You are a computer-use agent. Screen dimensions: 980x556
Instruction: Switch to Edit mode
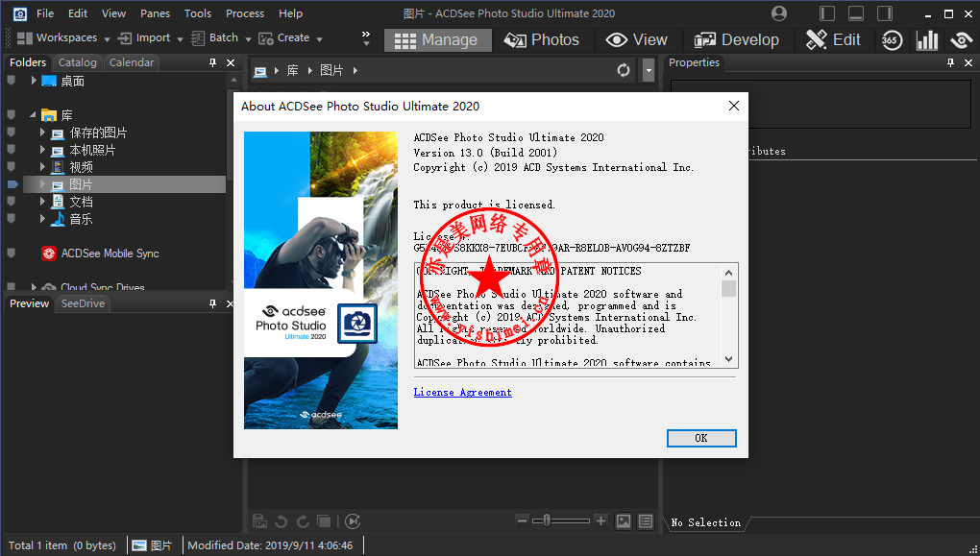coord(833,40)
